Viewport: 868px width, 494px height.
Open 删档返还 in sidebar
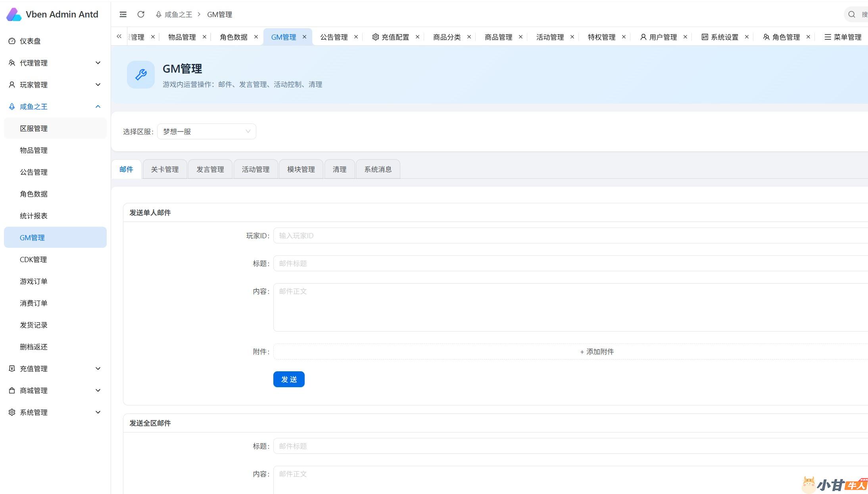[x=56, y=347]
